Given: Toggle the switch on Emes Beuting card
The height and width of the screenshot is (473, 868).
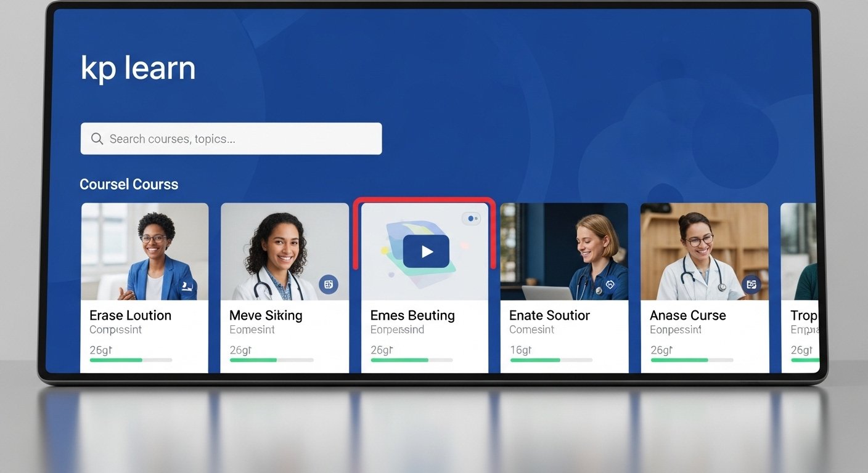Looking at the screenshot, I should point(472,218).
